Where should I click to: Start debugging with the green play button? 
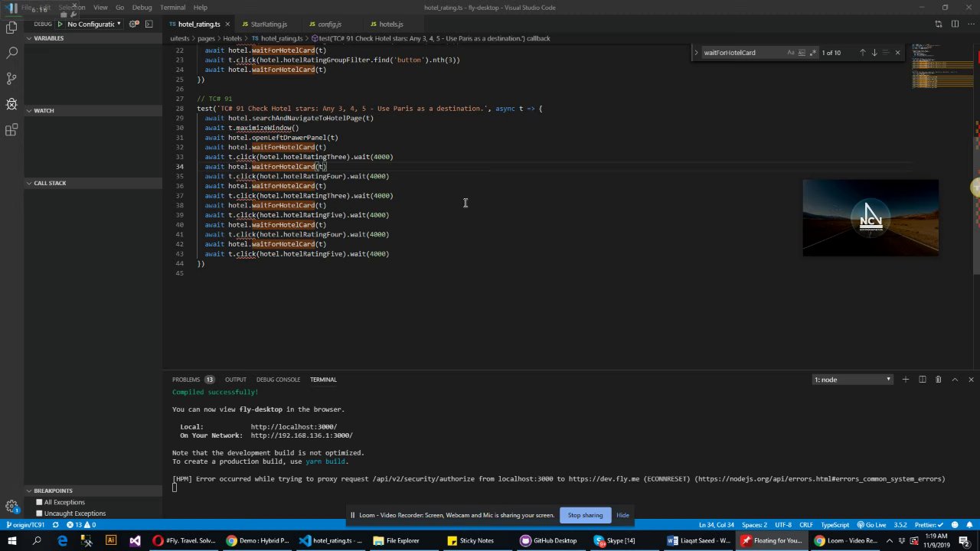pyautogui.click(x=60, y=24)
